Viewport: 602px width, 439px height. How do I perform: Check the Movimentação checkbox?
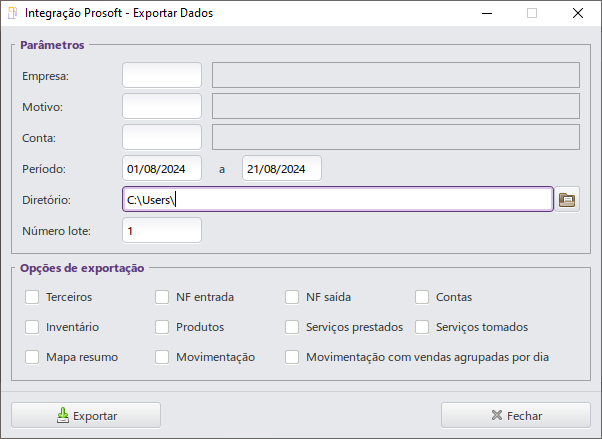coord(162,357)
